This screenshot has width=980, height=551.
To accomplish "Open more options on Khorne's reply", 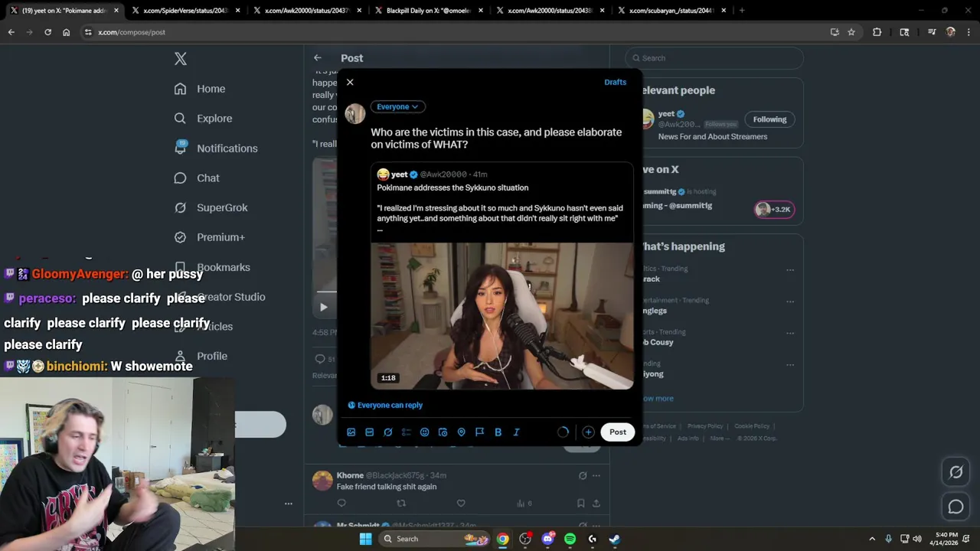I will click(596, 475).
